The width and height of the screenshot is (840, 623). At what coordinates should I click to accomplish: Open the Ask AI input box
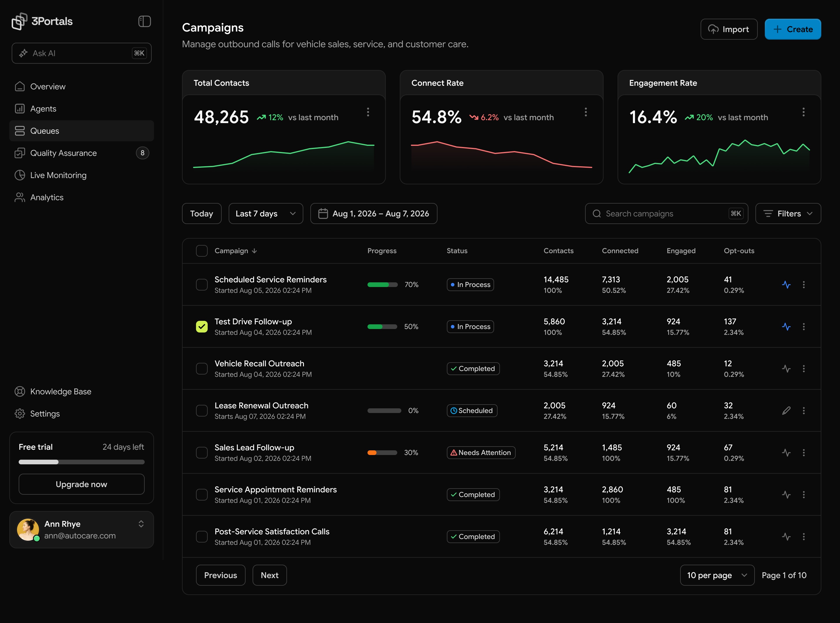pyautogui.click(x=81, y=53)
